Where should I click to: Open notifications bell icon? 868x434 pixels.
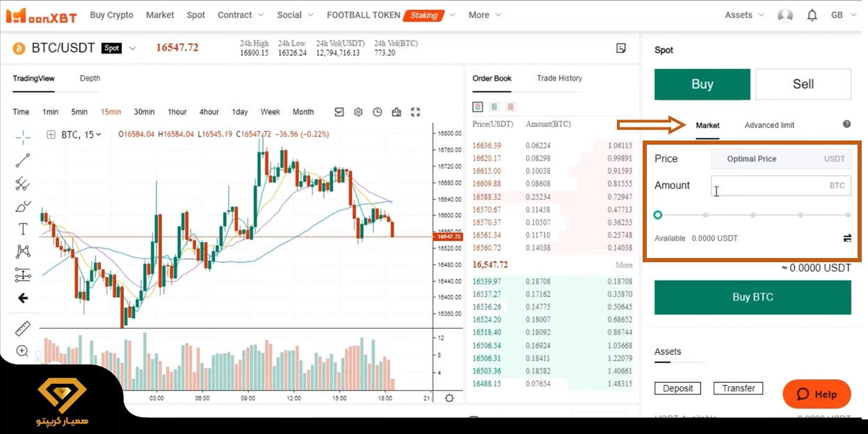[812, 15]
